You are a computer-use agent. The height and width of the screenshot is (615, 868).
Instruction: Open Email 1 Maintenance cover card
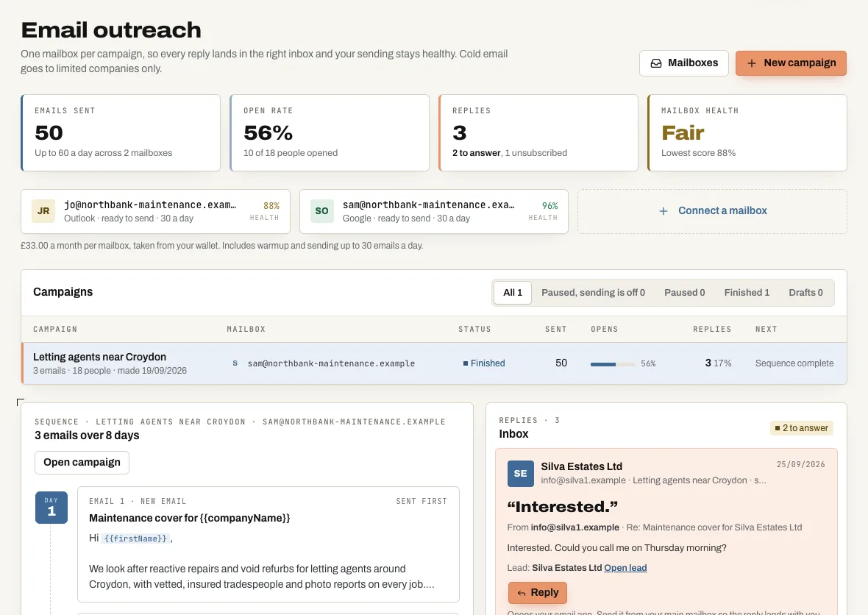(x=268, y=544)
